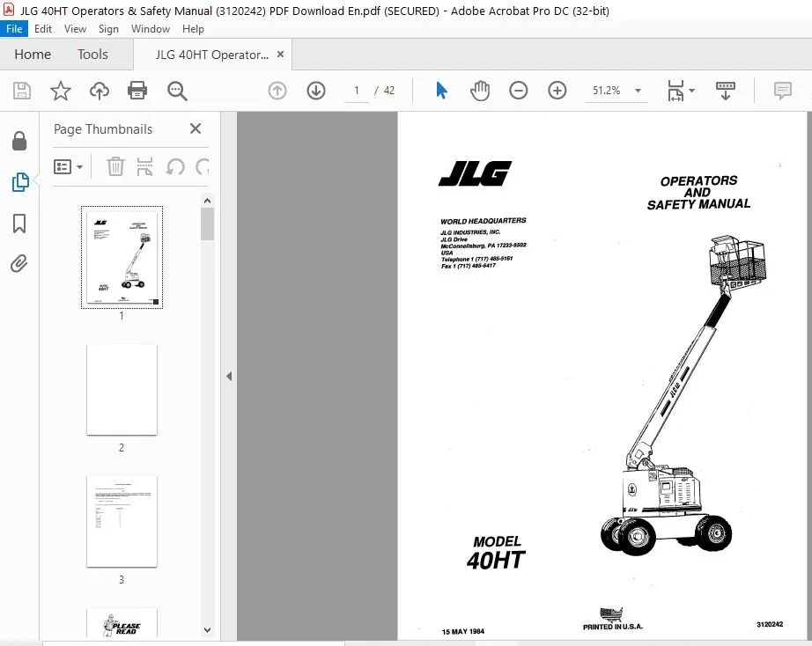Select blank page 2 thumbnail

122,390
